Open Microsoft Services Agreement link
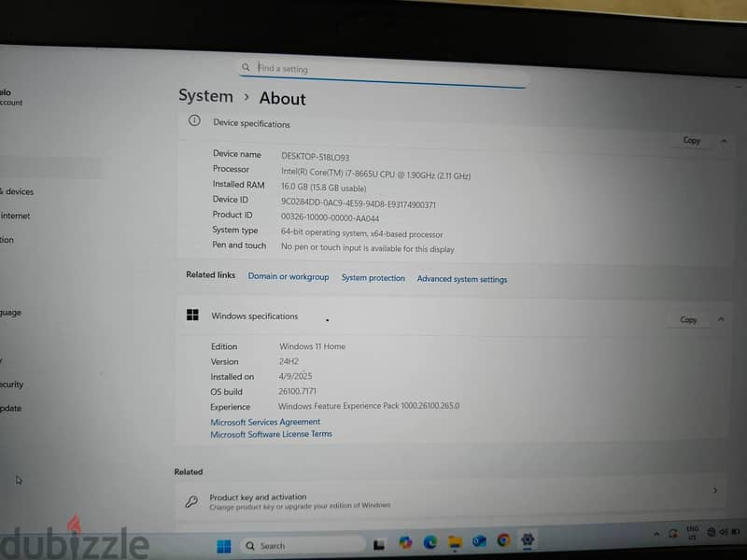Image resolution: width=747 pixels, height=560 pixels. click(x=265, y=422)
